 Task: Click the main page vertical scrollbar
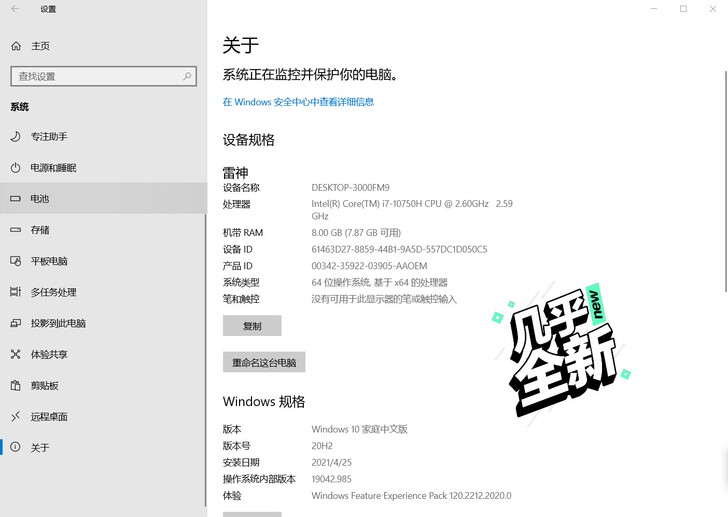726,181
